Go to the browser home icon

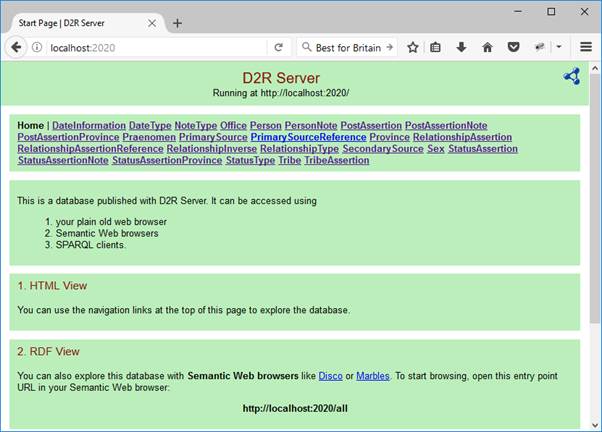[x=487, y=47]
